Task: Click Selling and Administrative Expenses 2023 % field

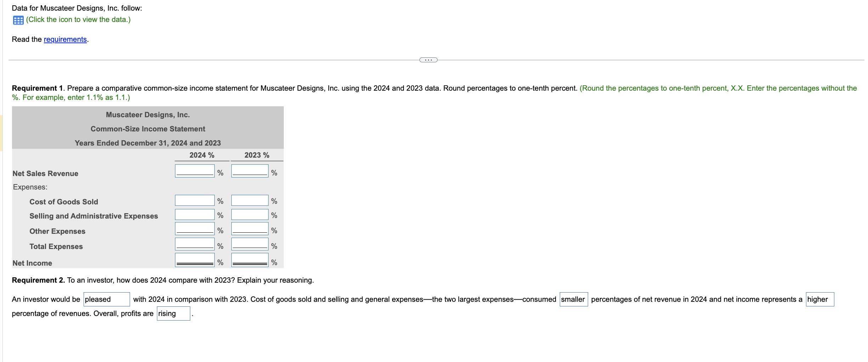Action: tap(250, 214)
